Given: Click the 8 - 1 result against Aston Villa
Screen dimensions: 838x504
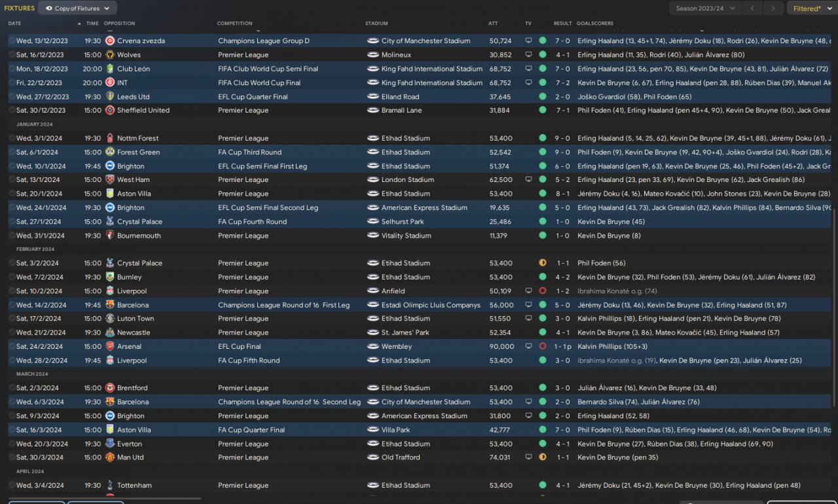Looking at the screenshot, I should point(563,194).
